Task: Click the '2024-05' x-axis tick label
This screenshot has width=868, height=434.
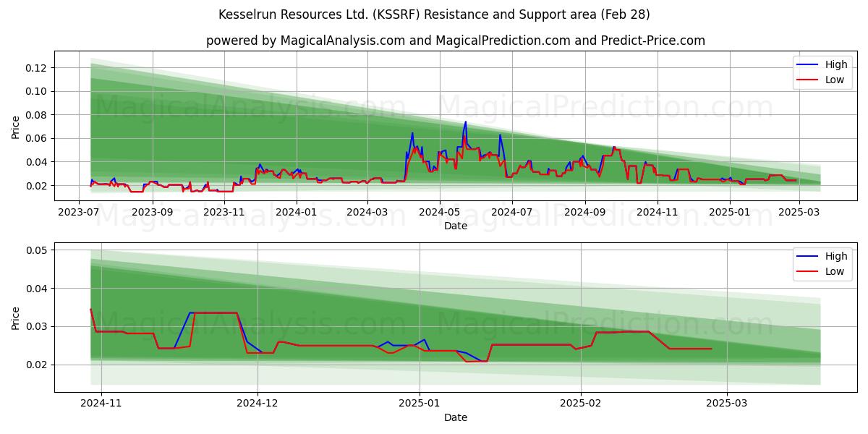Action: [x=440, y=212]
